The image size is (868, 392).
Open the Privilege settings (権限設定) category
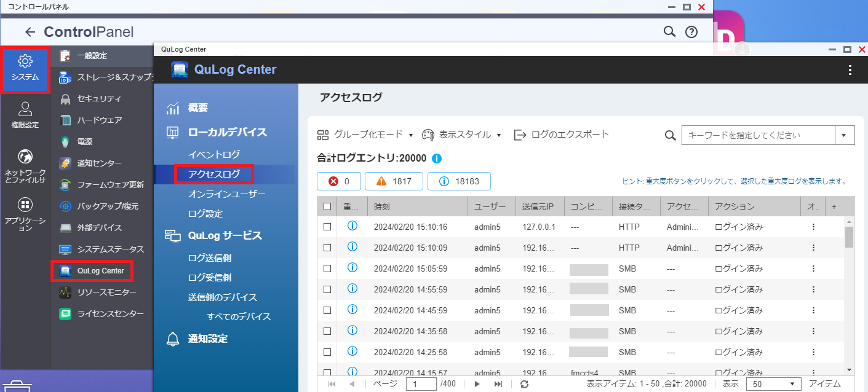click(25, 116)
